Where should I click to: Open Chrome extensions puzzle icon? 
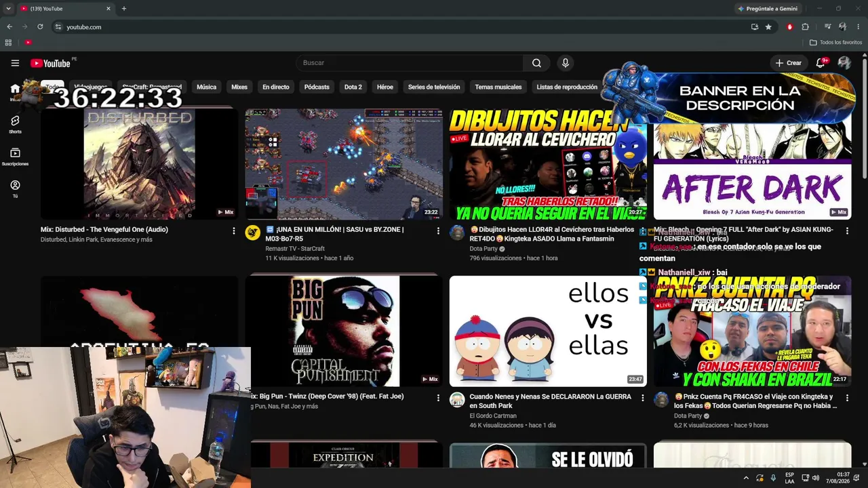[x=806, y=27]
